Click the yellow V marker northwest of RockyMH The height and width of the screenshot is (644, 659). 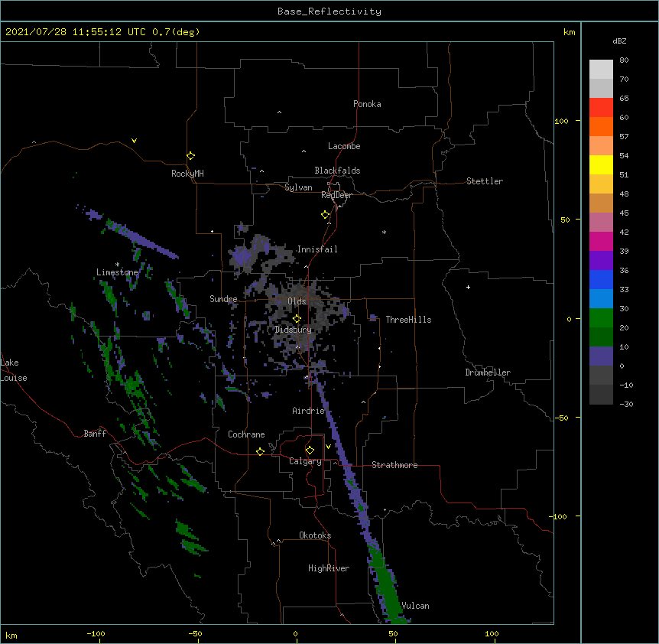pos(134,141)
